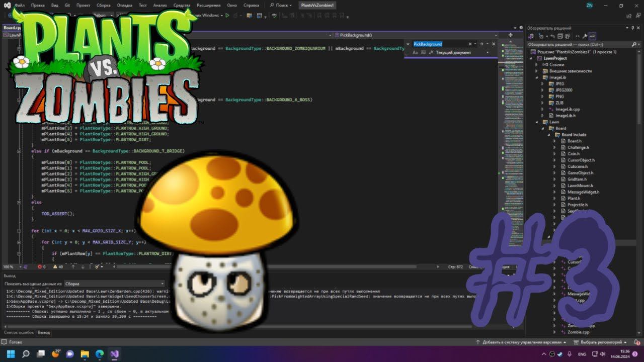The width and height of the screenshot is (644, 362).
Task: Open the Отладка menu
Action: click(124, 5)
